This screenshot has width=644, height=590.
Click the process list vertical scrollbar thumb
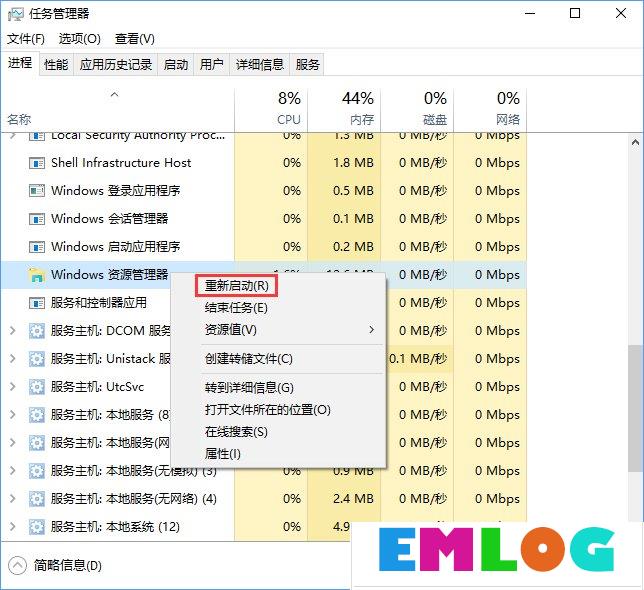[x=635, y=409]
